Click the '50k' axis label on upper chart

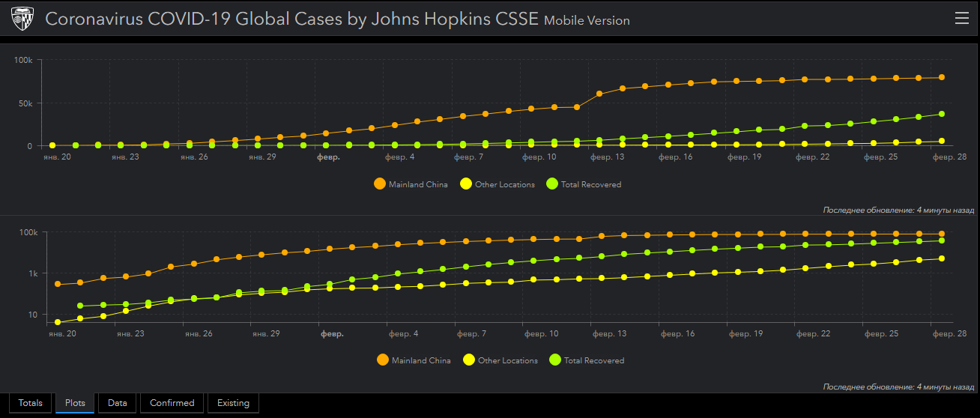(x=25, y=103)
